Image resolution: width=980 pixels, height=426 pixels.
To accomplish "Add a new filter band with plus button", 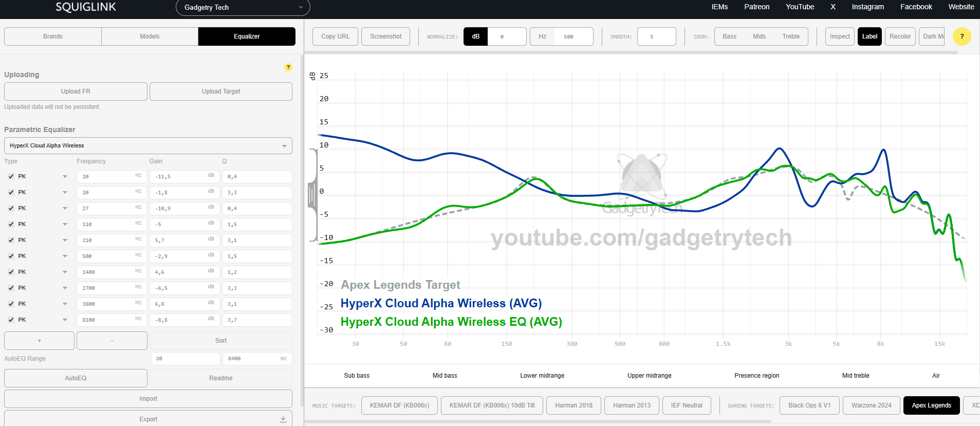I will point(40,341).
